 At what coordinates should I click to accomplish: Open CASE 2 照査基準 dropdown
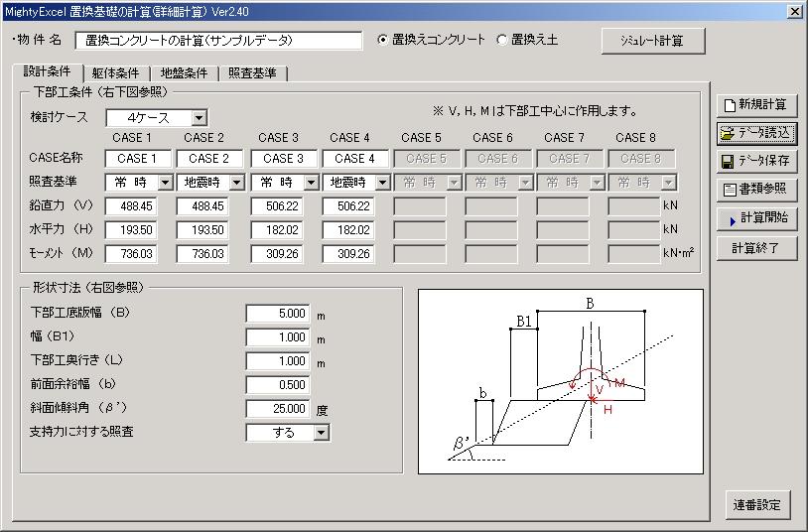(236, 183)
